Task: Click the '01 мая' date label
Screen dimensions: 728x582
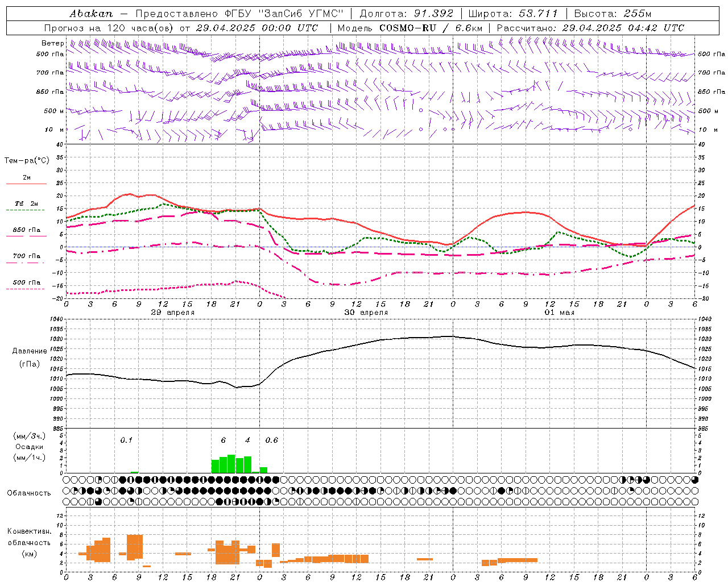Action: tap(559, 313)
